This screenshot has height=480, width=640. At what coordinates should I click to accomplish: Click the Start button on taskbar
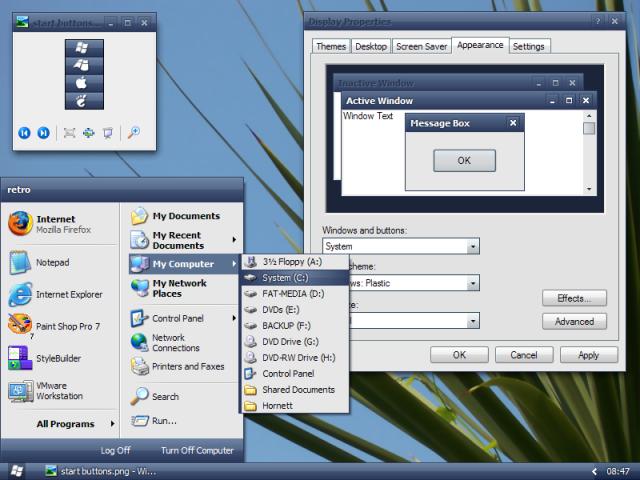pyautogui.click(x=17, y=471)
